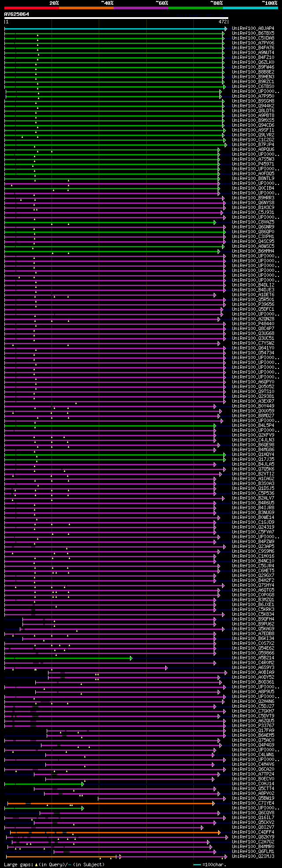Click the label UniRef100_A5B214
282x868 pixels.
(x=253, y=658)
